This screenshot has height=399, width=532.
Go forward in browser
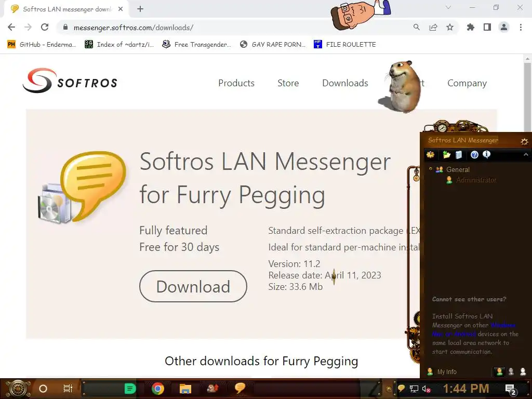(28, 27)
